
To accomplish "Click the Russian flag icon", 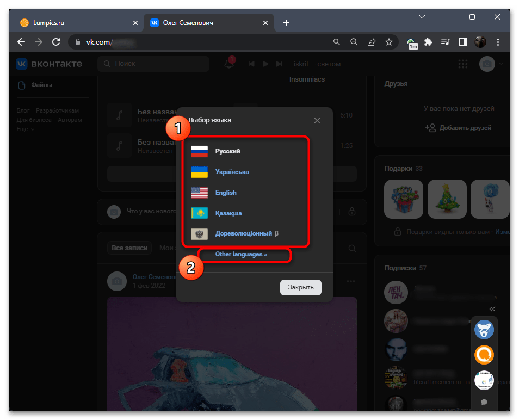I will (199, 151).
